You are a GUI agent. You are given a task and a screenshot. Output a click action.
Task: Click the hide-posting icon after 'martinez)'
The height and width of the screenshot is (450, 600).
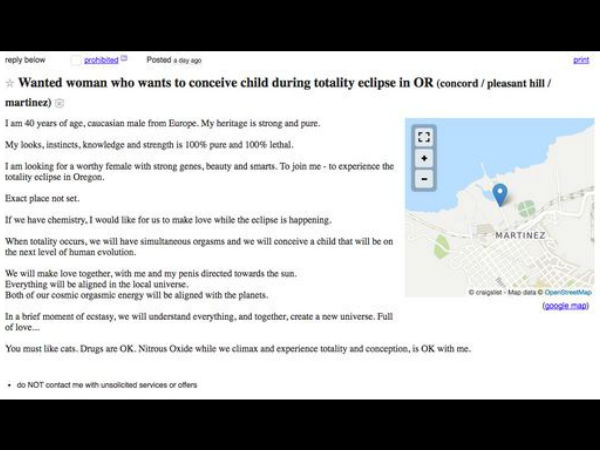[x=60, y=103]
